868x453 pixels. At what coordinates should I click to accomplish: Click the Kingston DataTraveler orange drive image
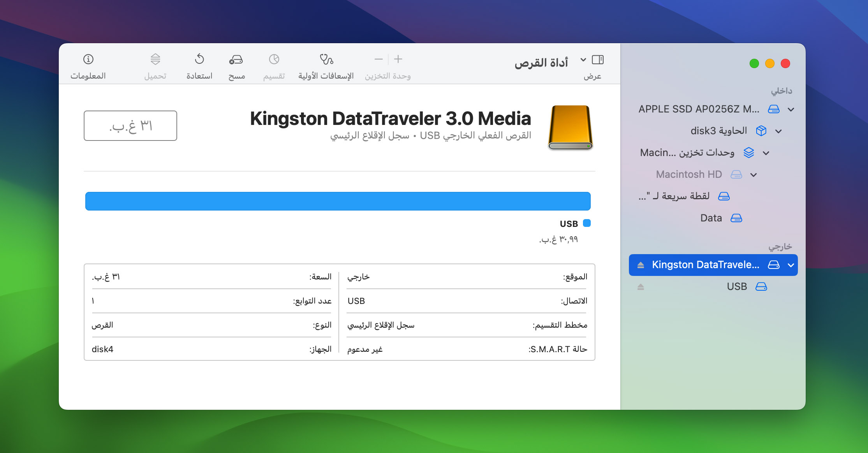click(570, 128)
